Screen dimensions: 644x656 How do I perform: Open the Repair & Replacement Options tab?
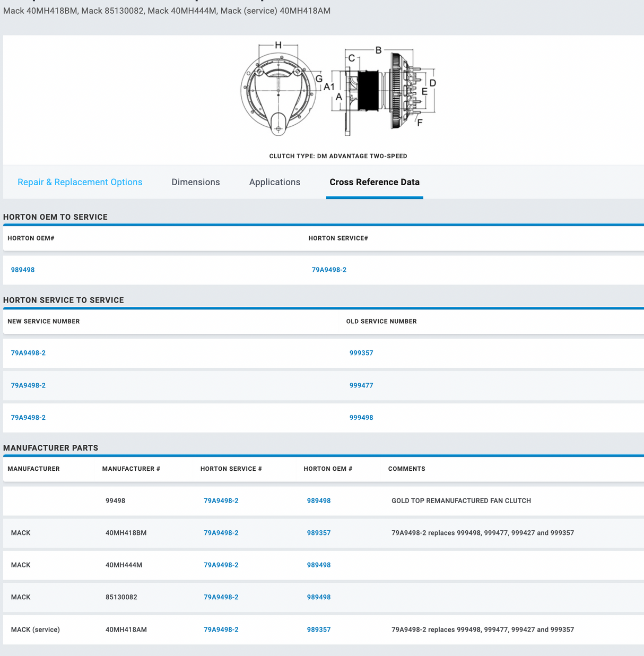point(80,182)
